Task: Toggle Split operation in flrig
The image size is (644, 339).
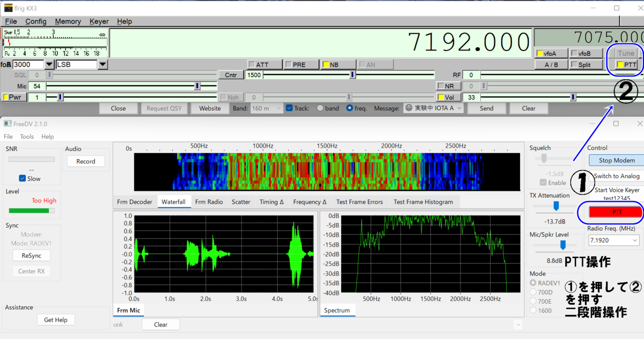Action: click(586, 64)
